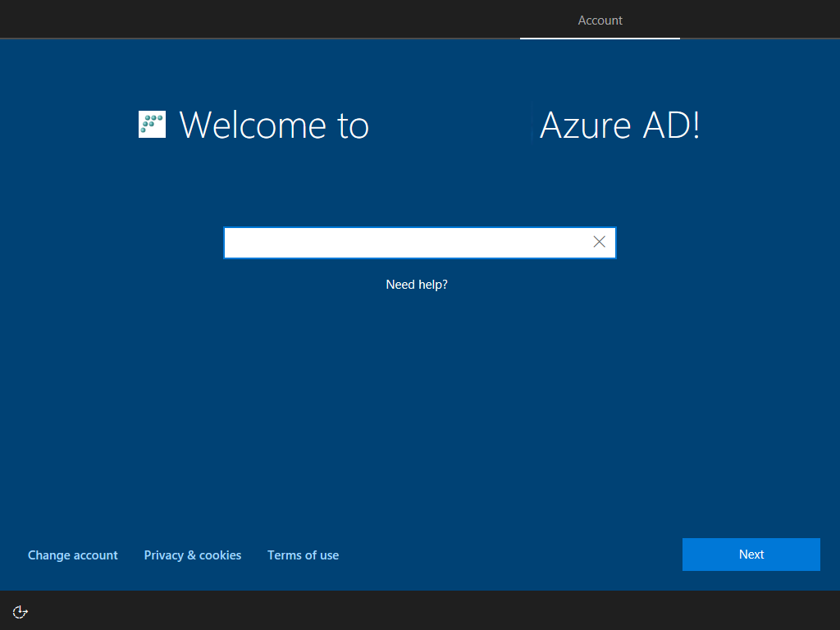Click the accessibility icon in the bottom bar

pyautogui.click(x=20, y=611)
